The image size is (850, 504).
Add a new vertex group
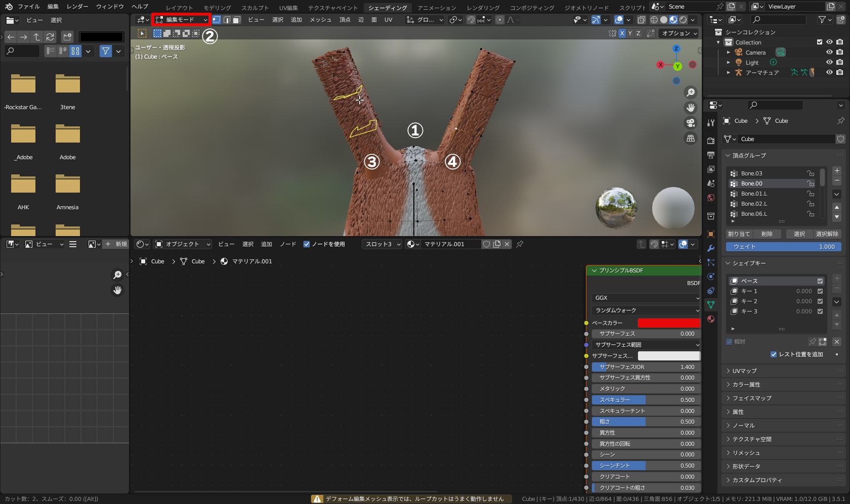[x=837, y=171]
